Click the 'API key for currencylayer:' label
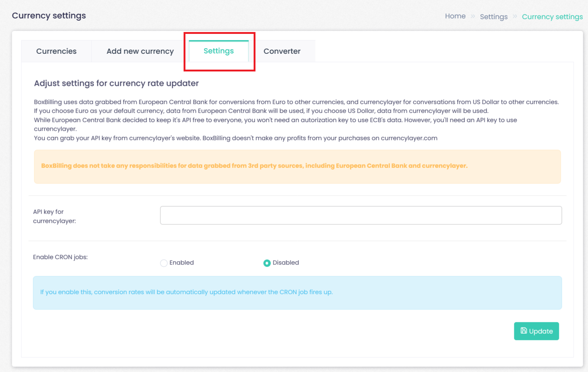This screenshot has width=588, height=372. [x=55, y=216]
